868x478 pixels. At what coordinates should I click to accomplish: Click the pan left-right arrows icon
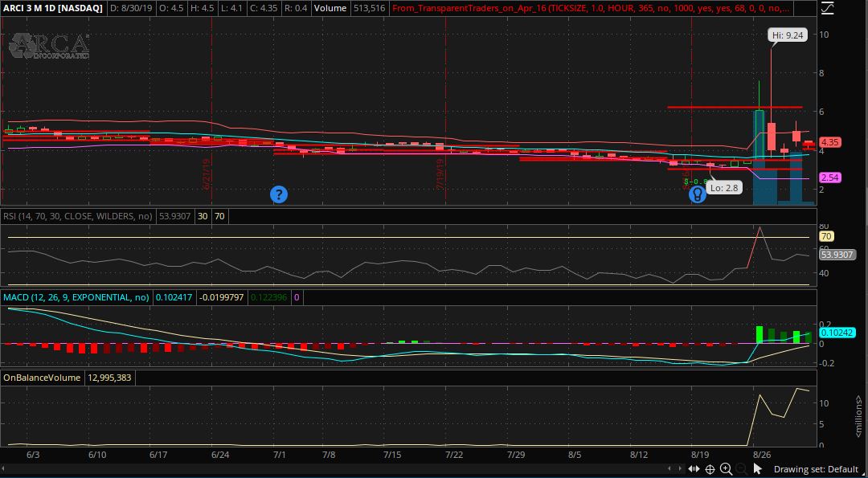click(694, 468)
